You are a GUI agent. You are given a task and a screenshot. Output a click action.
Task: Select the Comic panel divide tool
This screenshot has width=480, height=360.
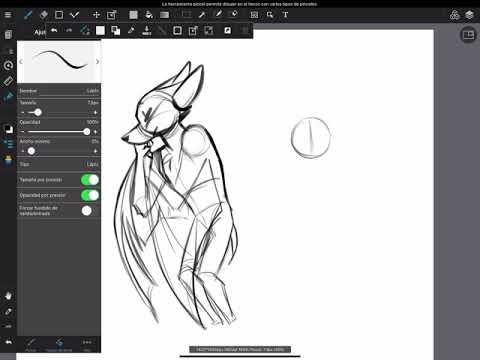pyautogui.click(x=254, y=15)
